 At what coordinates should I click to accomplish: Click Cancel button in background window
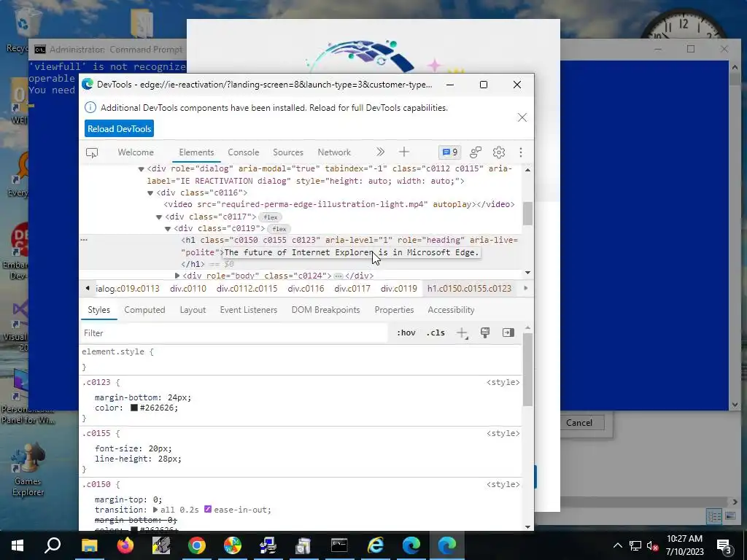579,423
